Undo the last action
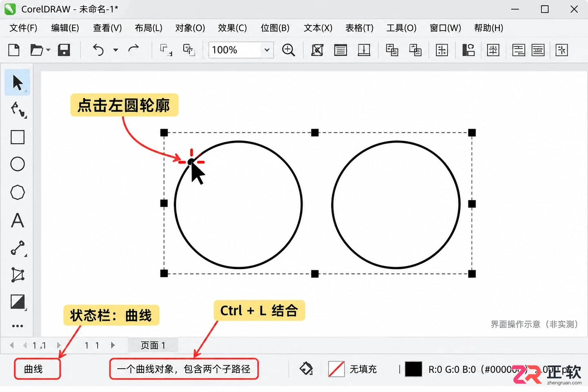Viewport: 588px width, 392px height. 98,50
